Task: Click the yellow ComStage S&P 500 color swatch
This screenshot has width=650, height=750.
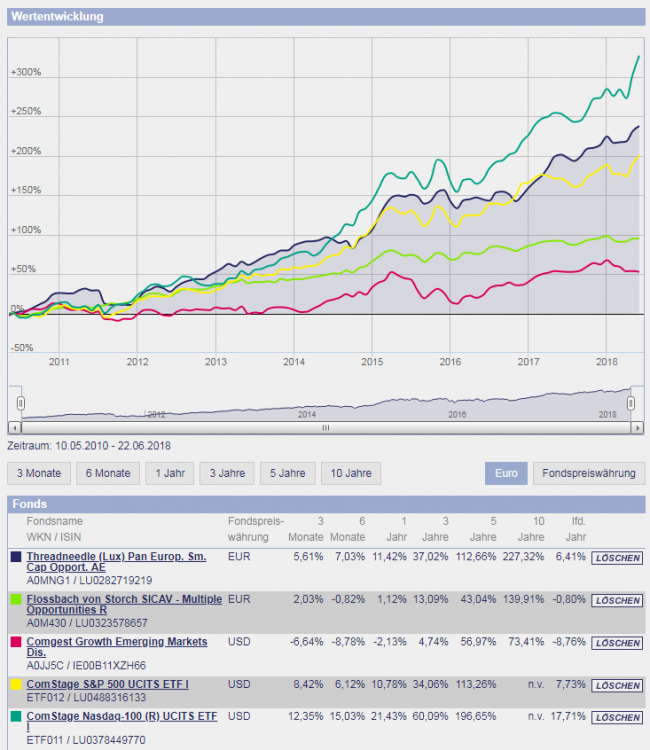Action: (16, 685)
